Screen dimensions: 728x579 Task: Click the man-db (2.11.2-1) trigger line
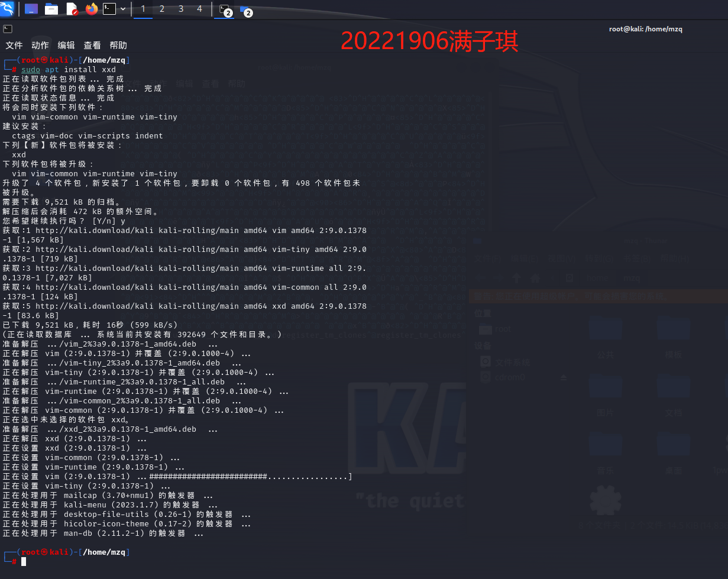pos(103,533)
